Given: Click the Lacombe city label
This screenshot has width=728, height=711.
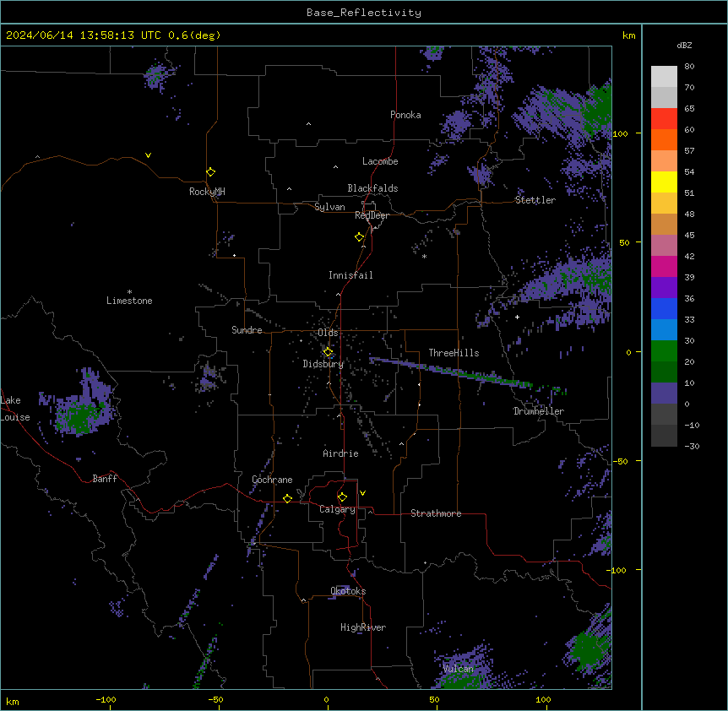Looking at the screenshot, I should coord(380,161).
